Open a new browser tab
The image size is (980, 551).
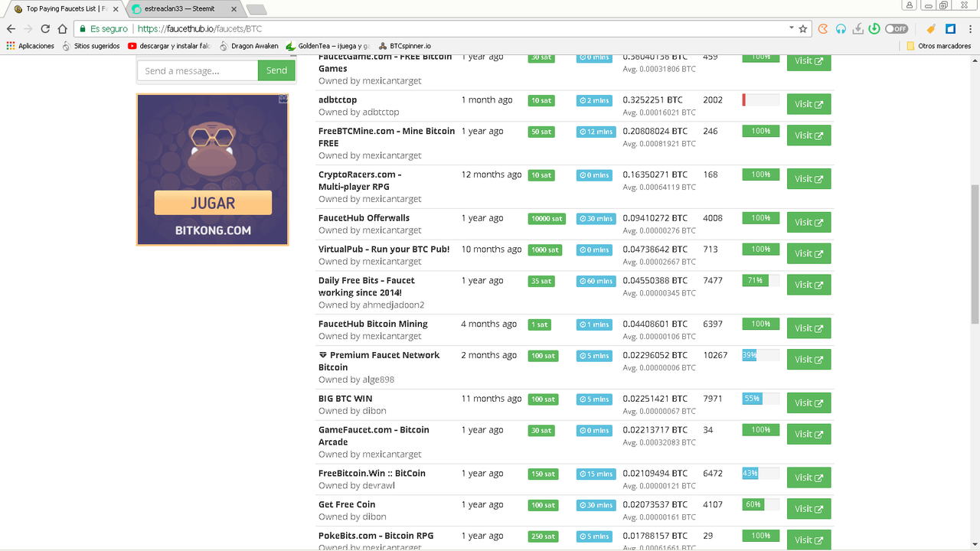(x=256, y=9)
